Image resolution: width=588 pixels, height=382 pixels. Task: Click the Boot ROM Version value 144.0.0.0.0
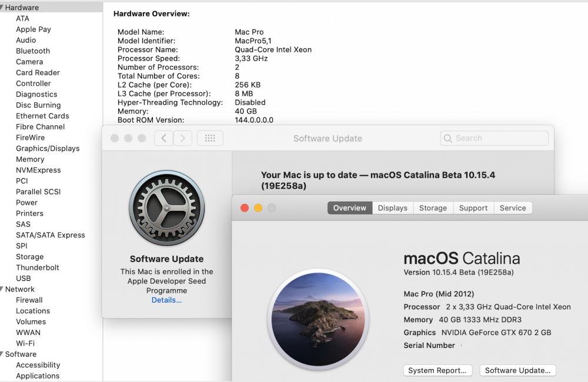pyautogui.click(x=254, y=120)
